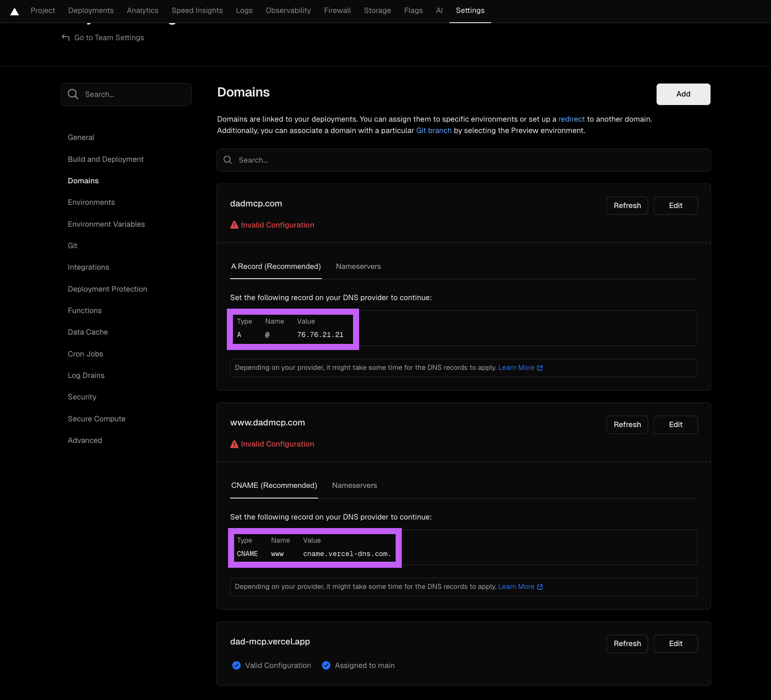Open Cron Jobs settings
This screenshot has height=700, width=771.
click(x=86, y=354)
